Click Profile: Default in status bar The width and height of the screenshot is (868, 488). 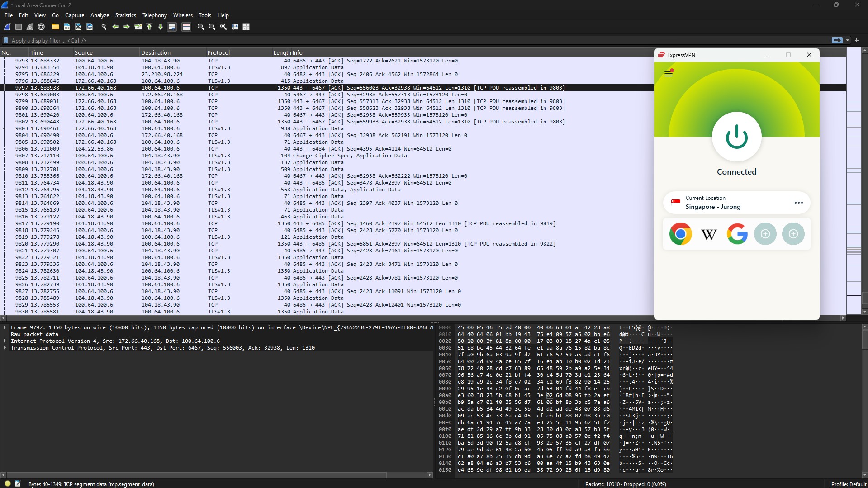(x=849, y=484)
